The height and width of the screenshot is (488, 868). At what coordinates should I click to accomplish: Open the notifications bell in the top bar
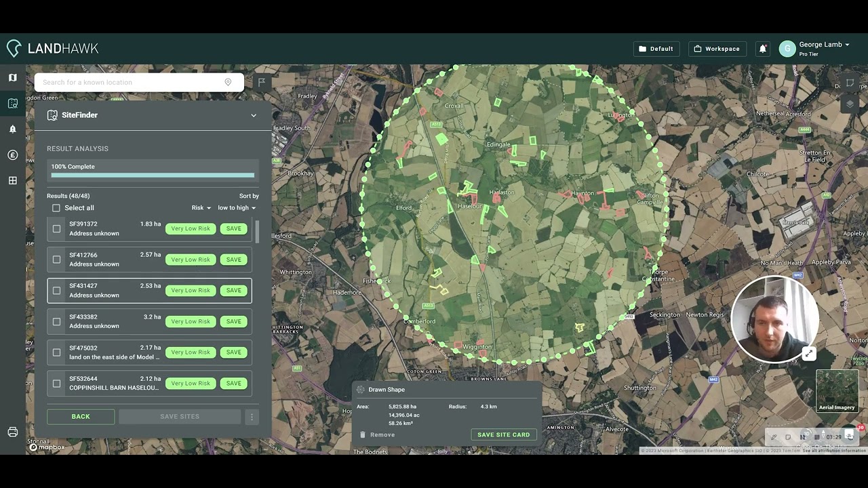point(763,49)
